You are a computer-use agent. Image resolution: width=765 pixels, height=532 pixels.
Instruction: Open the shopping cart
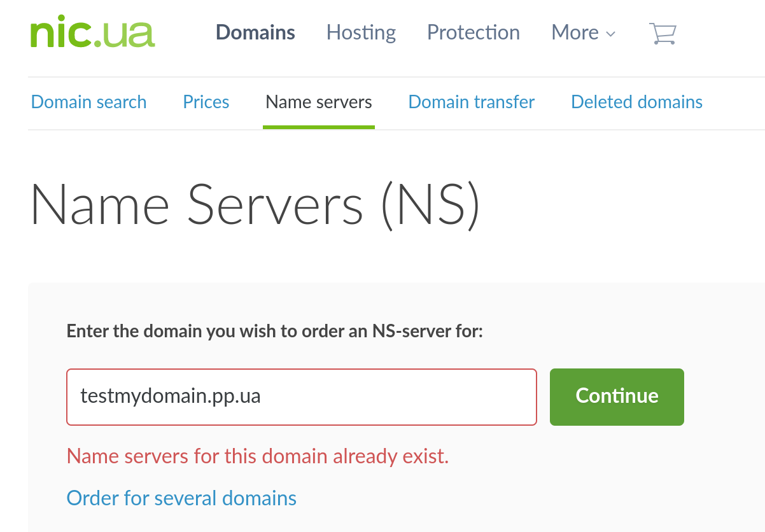pyautogui.click(x=663, y=33)
